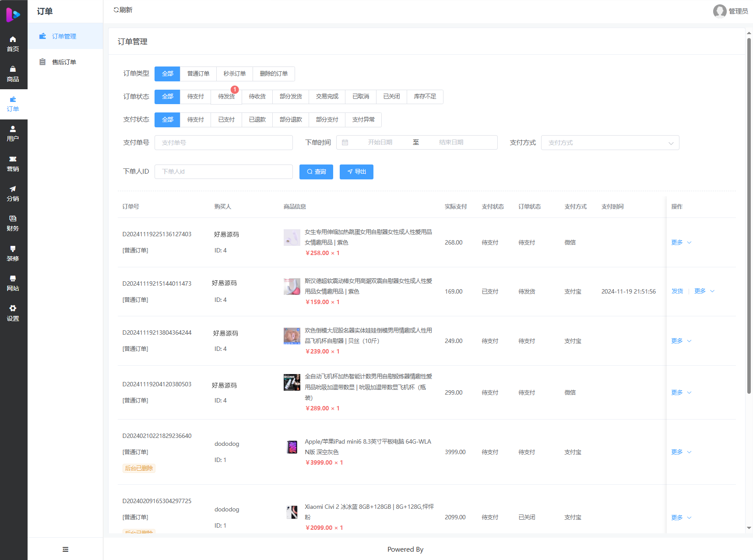Open the 装修 decoration icon

click(x=13, y=252)
